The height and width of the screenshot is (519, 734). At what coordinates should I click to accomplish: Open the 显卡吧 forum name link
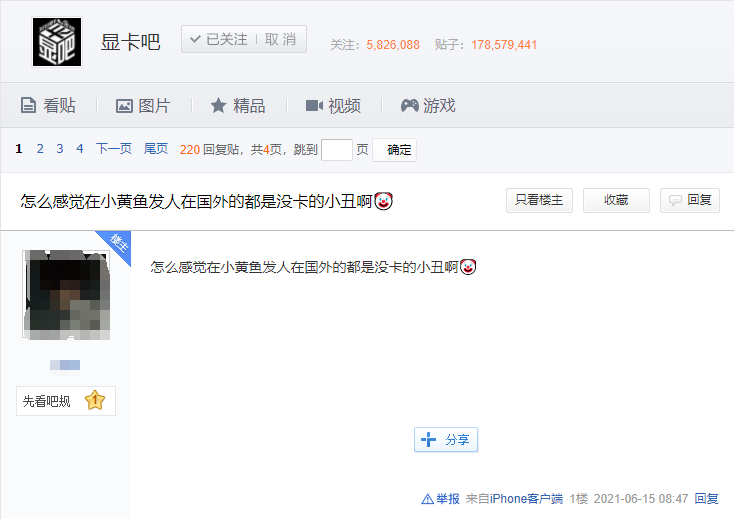point(131,42)
